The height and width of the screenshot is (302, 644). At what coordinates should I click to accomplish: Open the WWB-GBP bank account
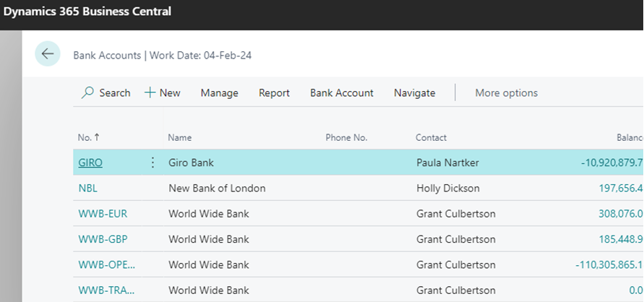coord(103,239)
